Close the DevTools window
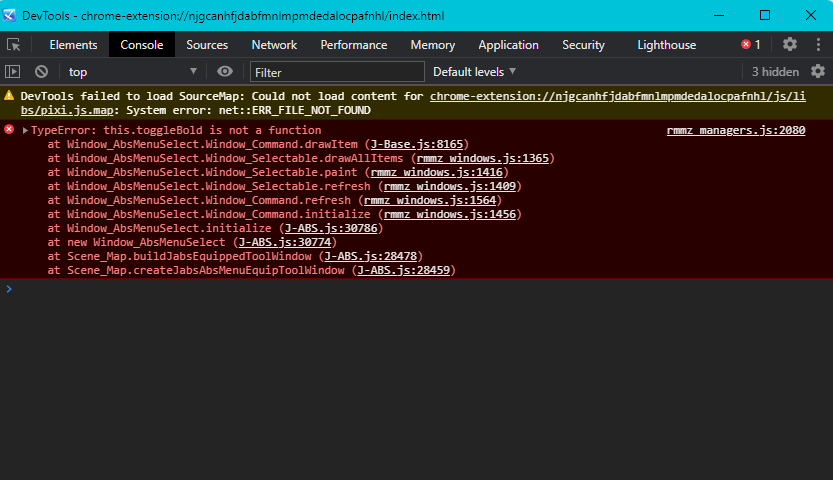 810,15
